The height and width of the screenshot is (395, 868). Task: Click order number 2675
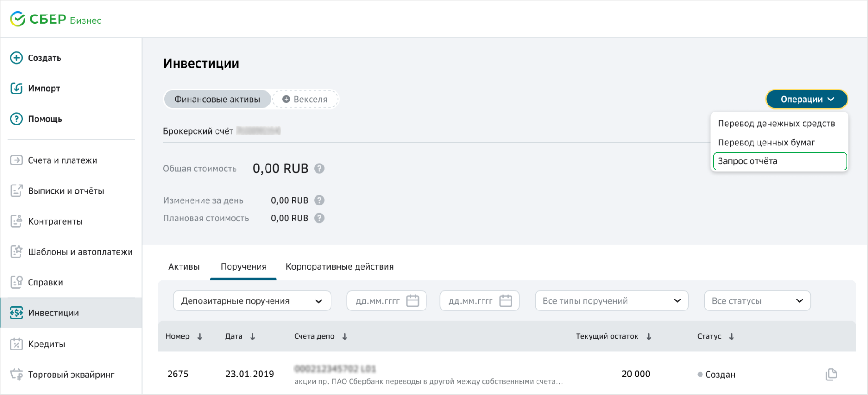coord(178,374)
